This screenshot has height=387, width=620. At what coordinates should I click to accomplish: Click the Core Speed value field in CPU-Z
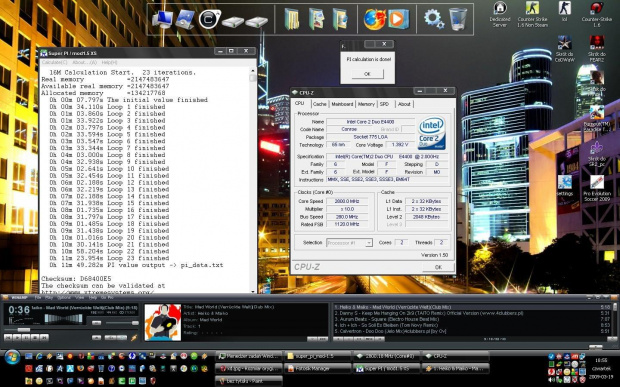click(347, 202)
